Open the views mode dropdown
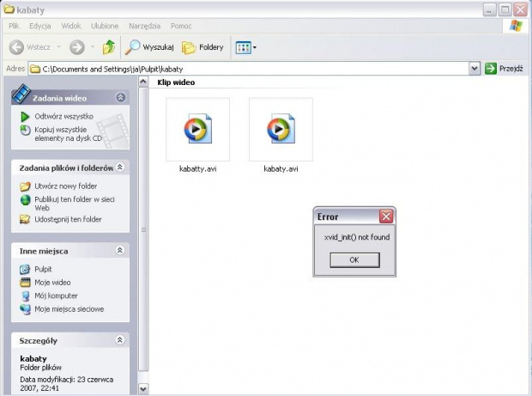Screen dimensions: 532x396 pyautogui.click(x=246, y=47)
